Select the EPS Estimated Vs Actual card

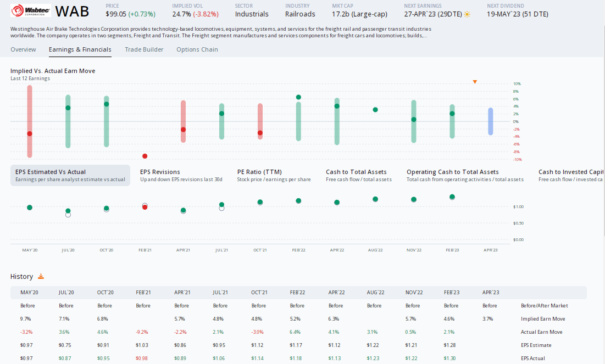click(70, 176)
